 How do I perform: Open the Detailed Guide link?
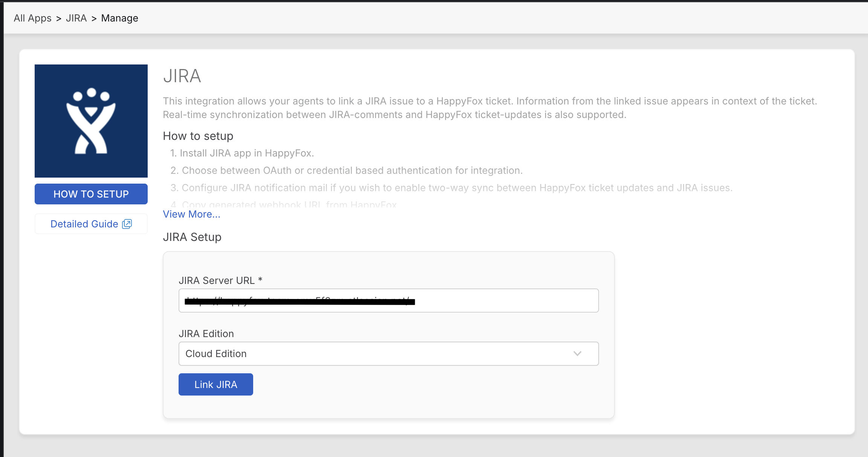[84, 224]
